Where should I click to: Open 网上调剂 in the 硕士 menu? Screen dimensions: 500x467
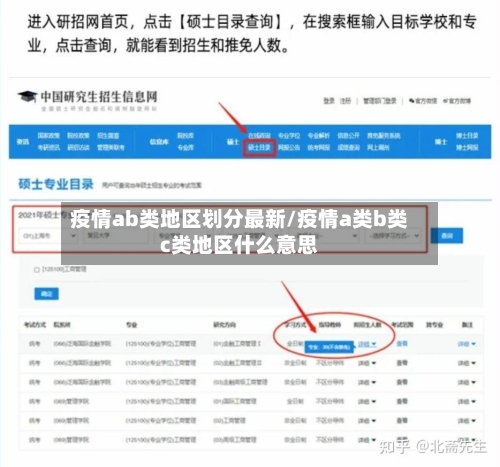coord(378,147)
